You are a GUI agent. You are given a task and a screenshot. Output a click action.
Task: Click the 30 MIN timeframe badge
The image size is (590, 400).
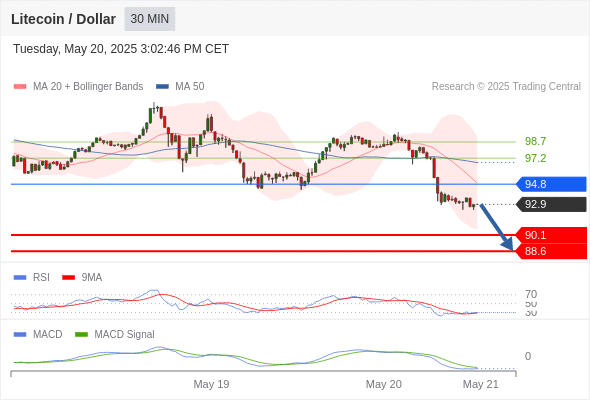pyautogui.click(x=150, y=19)
